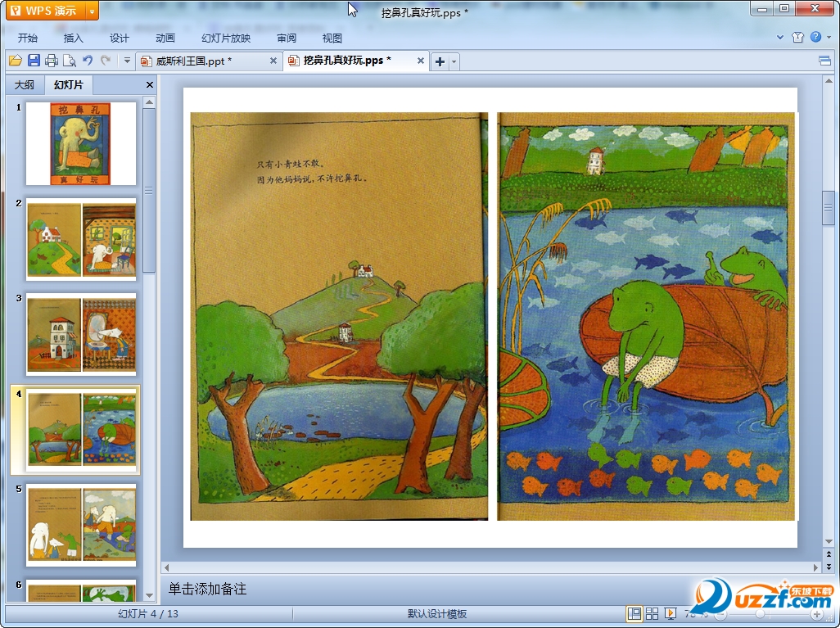840x628 pixels.
Task: Expand the help dropdown arrow
Action: (x=829, y=38)
